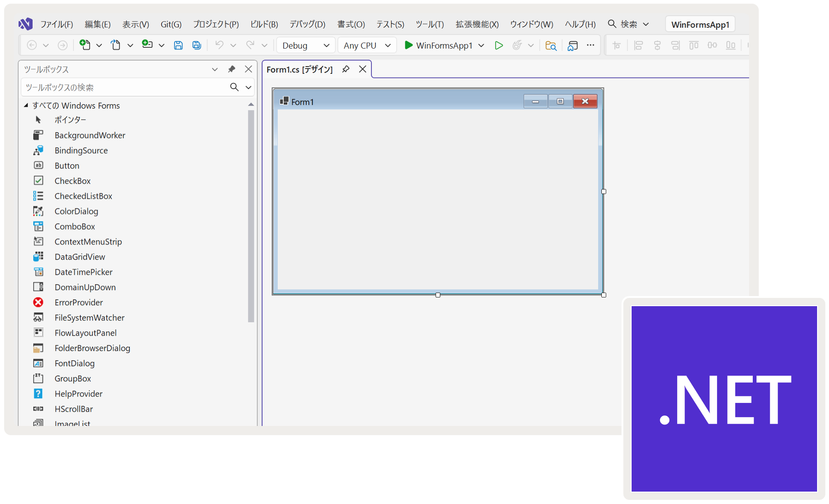Open Find in Files search icon
Viewport: 829px width, 504px height.
coord(550,45)
